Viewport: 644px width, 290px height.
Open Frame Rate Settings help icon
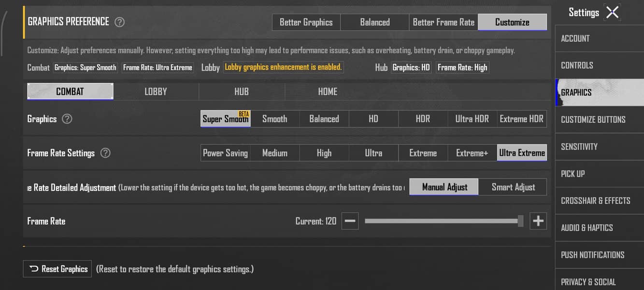tap(105, 153)
